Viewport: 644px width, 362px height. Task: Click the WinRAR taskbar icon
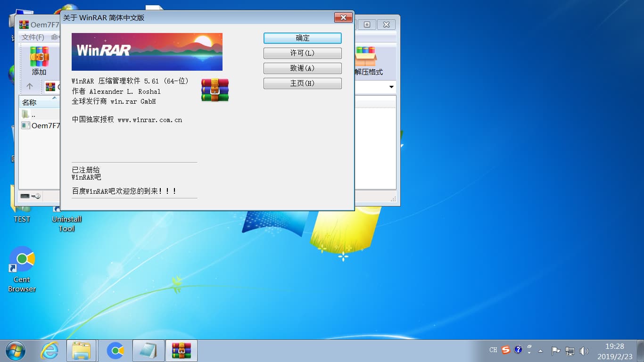pos(181,351)
